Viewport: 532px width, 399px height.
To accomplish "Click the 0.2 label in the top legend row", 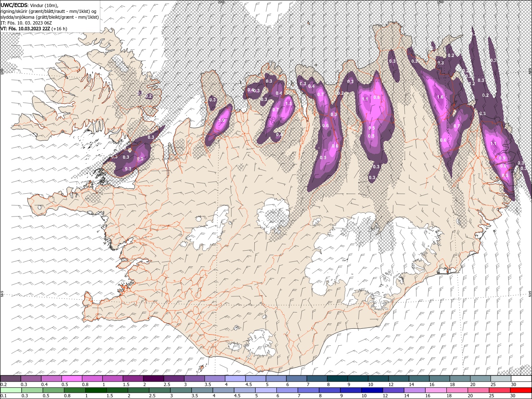I will 4,384.
